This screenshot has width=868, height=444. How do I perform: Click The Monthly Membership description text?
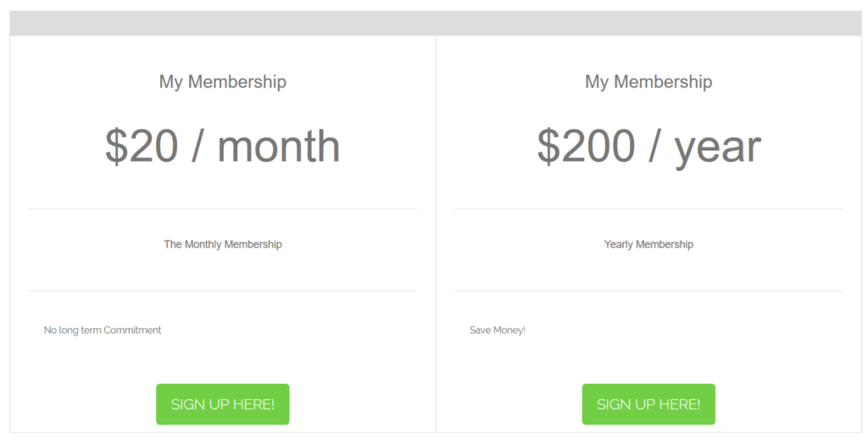pos(223,244)
